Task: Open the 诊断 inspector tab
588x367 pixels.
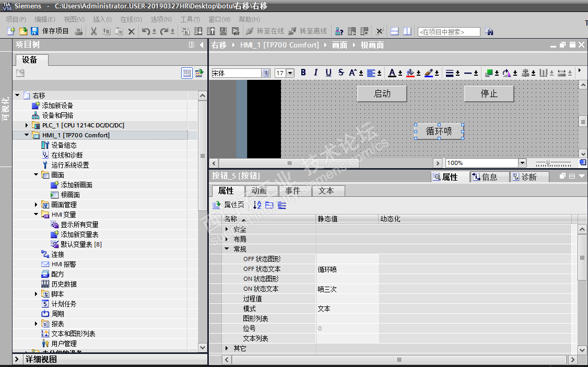Action: click(530, 177)
